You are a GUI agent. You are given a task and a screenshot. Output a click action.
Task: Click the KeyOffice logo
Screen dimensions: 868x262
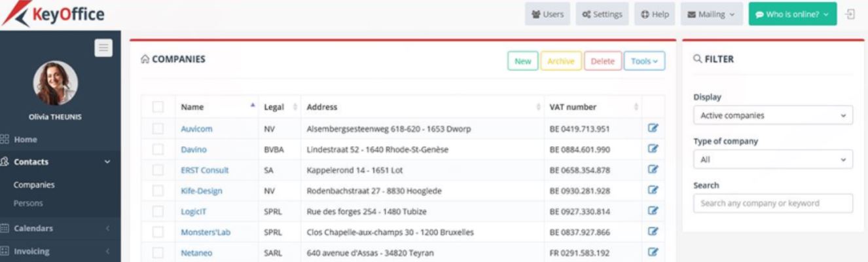52,14
